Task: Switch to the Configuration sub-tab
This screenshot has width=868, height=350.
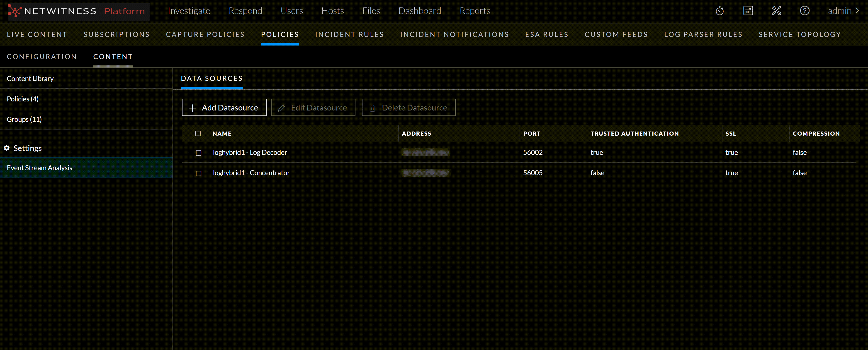Action: click(42, 57)
